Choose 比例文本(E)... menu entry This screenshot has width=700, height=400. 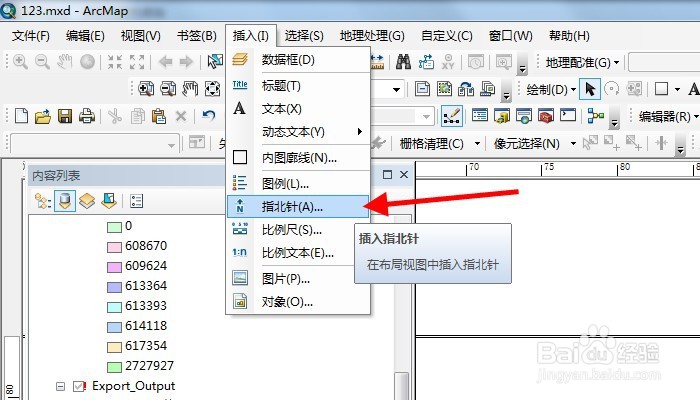(298, 253)
